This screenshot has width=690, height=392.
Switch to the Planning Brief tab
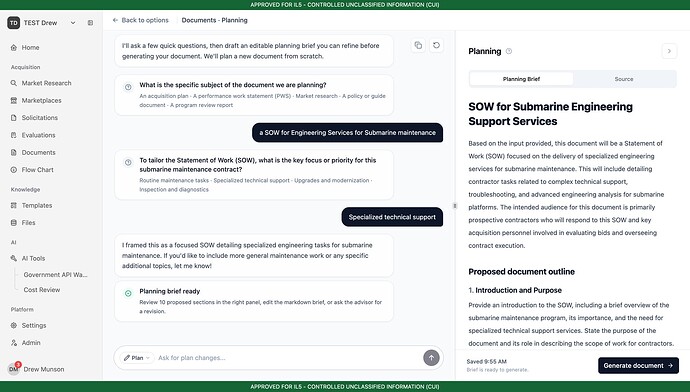(x=521, y=79)
